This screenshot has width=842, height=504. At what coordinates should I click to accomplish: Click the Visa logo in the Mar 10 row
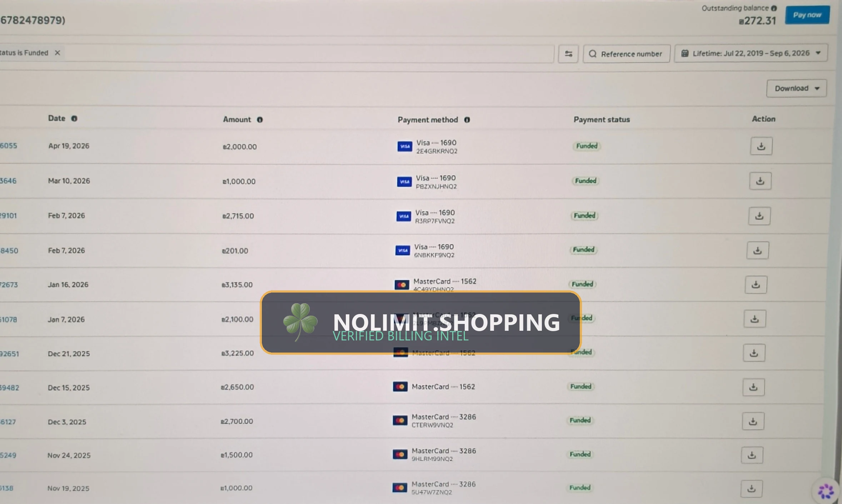click(404, 182)
